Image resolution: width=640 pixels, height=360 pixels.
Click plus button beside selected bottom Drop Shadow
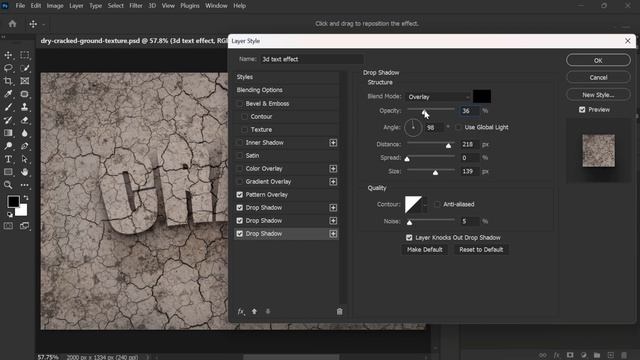(333, 233)
